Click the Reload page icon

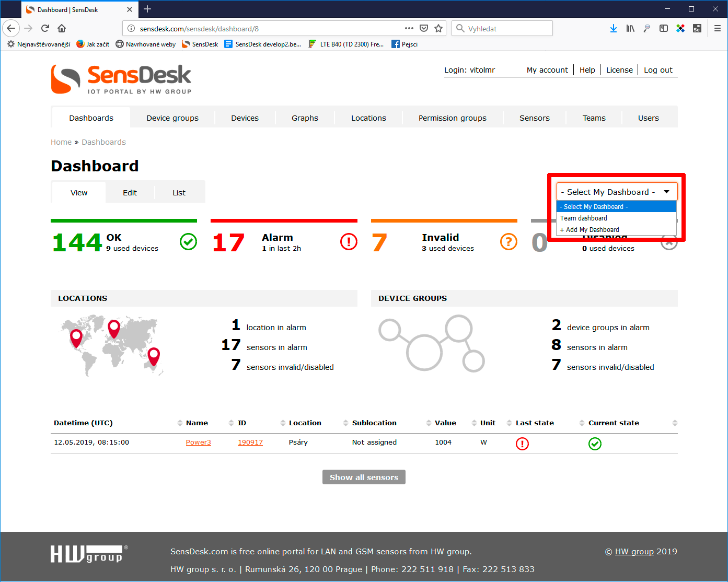pyautogui.click(x=45, y=28)
